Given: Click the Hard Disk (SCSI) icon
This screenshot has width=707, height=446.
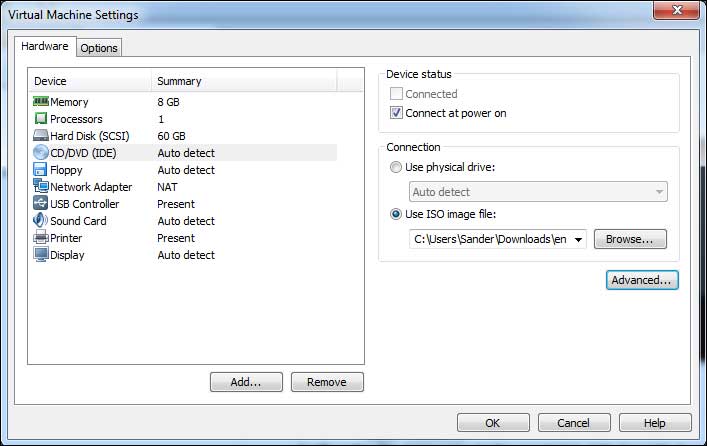Looking at the screenshot, I should pos(41,136).
